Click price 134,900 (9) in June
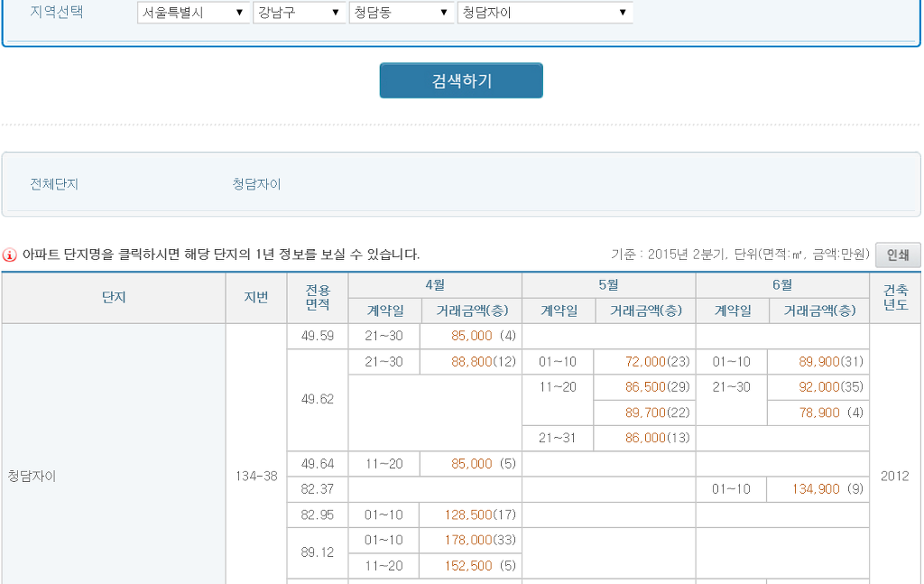The height and width of the screenshot is (584, 924). (x=828, y=489)
